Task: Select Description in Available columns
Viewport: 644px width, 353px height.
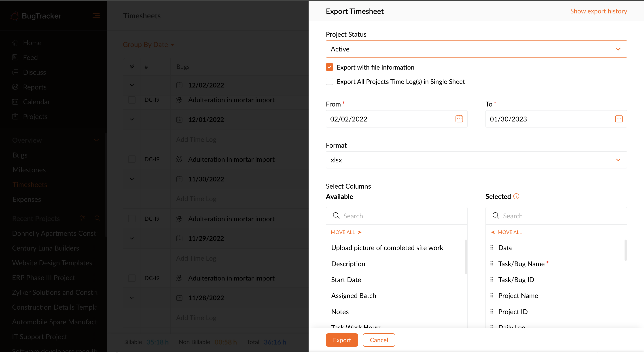Action: point(348,264)
